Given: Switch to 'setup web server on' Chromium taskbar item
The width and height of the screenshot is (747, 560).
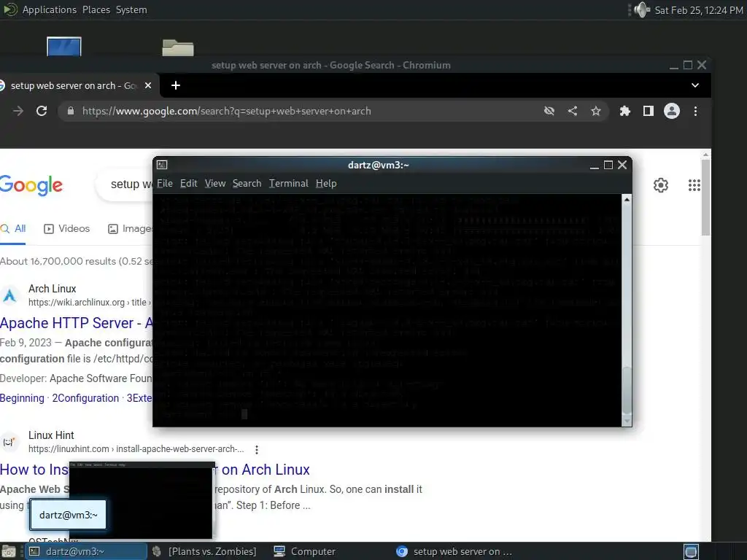Looking at the screenshot, I should pos(454,551).
